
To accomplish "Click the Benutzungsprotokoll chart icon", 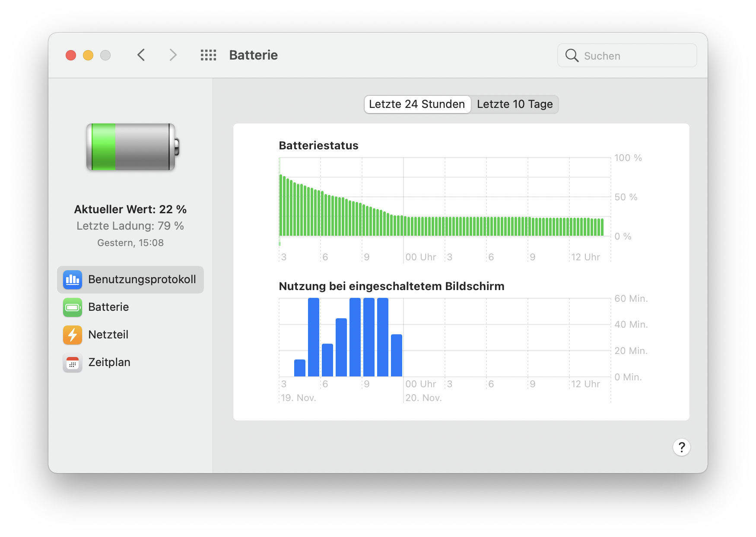I will pos(73,280).
